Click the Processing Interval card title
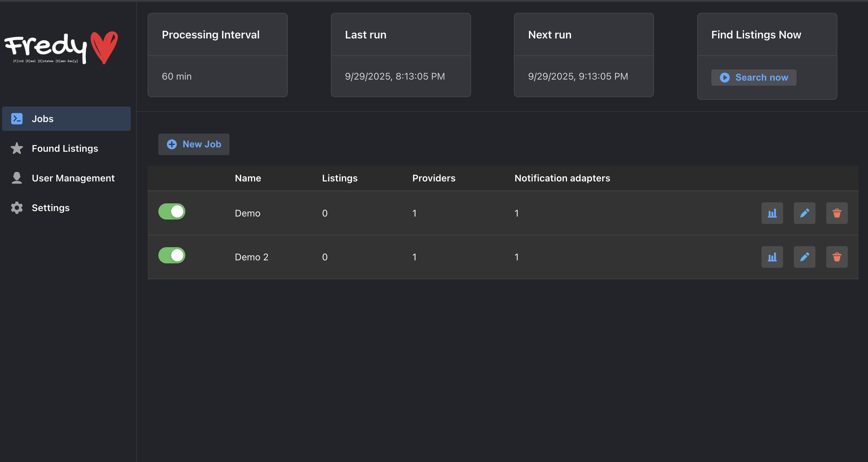This screenshot has width=868, height=462. coord(211,35)
